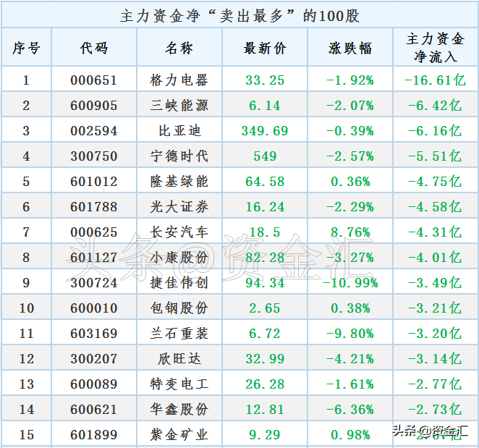Click the change value -2.29%
Screen dimensions: 479x448
pyautogui.click(x=350, y=207)
